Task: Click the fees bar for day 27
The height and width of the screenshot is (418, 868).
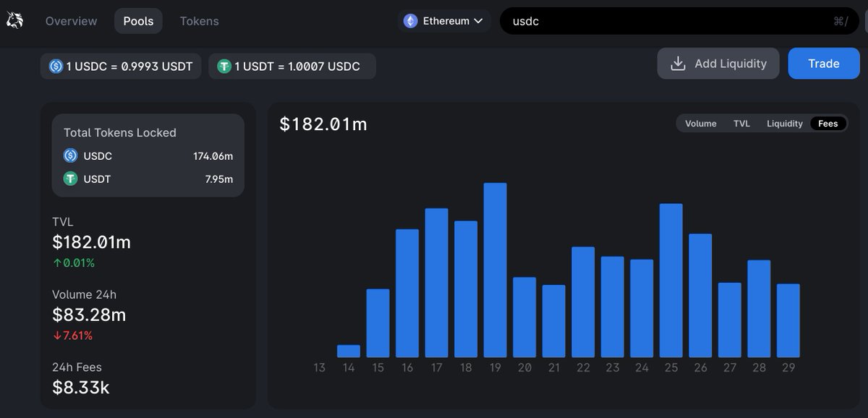Action: click(730, 320)
